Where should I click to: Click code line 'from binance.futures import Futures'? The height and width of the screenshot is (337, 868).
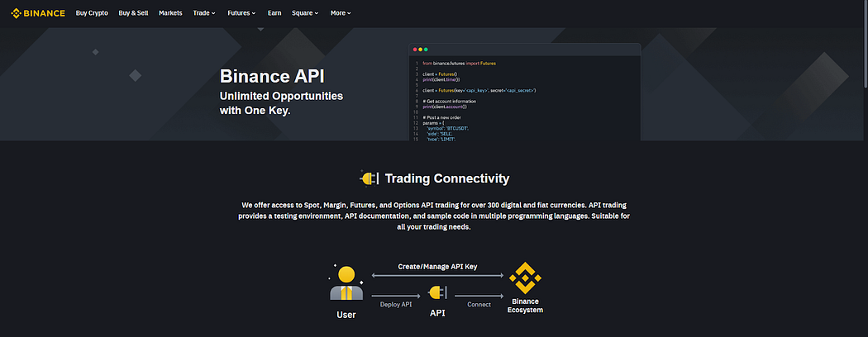(x=459, y=64)
